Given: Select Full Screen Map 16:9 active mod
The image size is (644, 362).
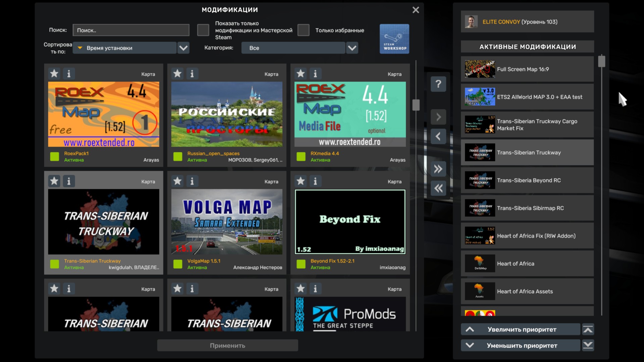Looking at the screenshot, I should (x=527, y=69).
